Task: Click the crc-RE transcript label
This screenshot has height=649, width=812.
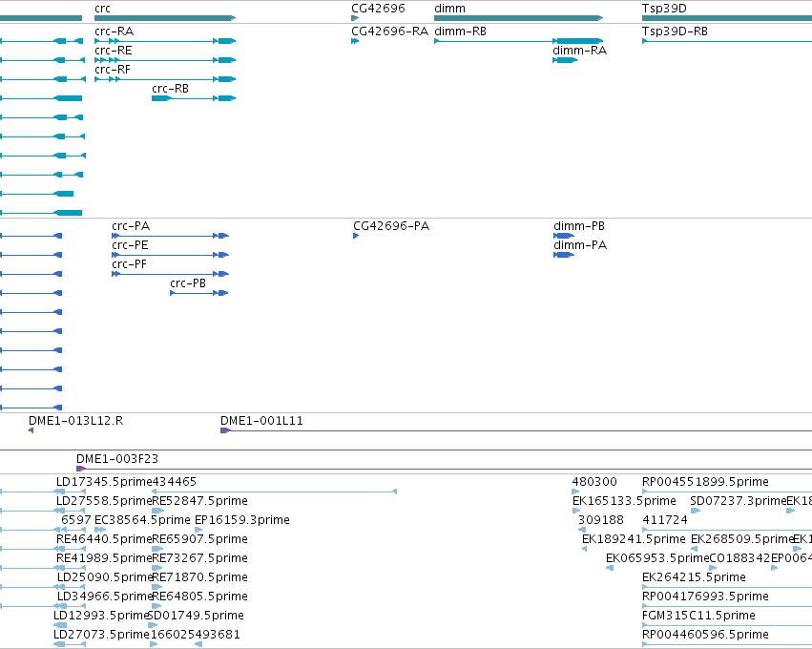Action: point(113,51)
